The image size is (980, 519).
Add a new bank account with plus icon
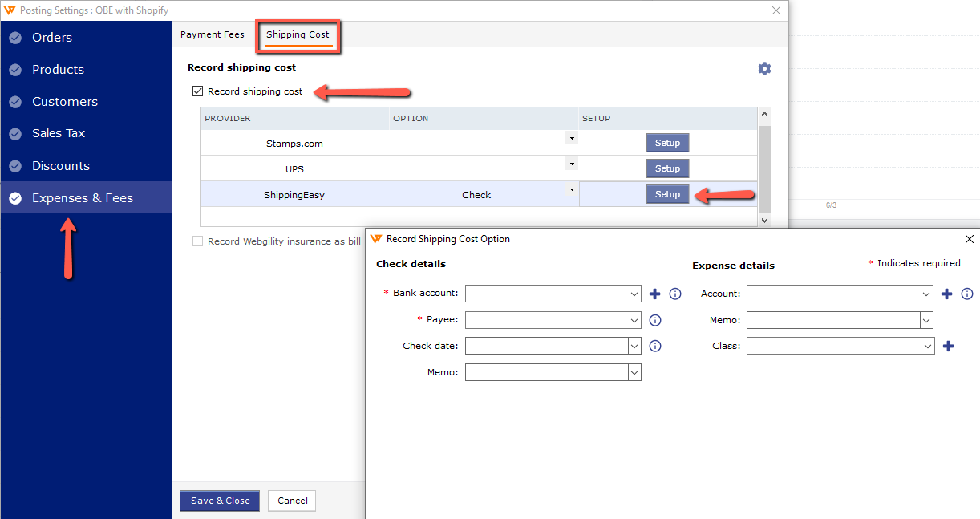coord(655,294)
